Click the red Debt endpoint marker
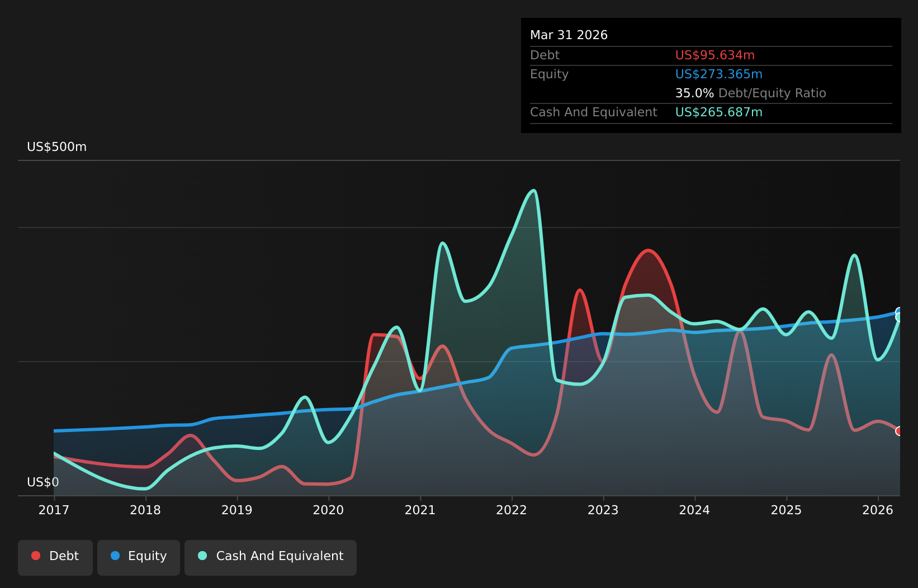The width and height of the screenshot is (918, 588). pos(899,431)
